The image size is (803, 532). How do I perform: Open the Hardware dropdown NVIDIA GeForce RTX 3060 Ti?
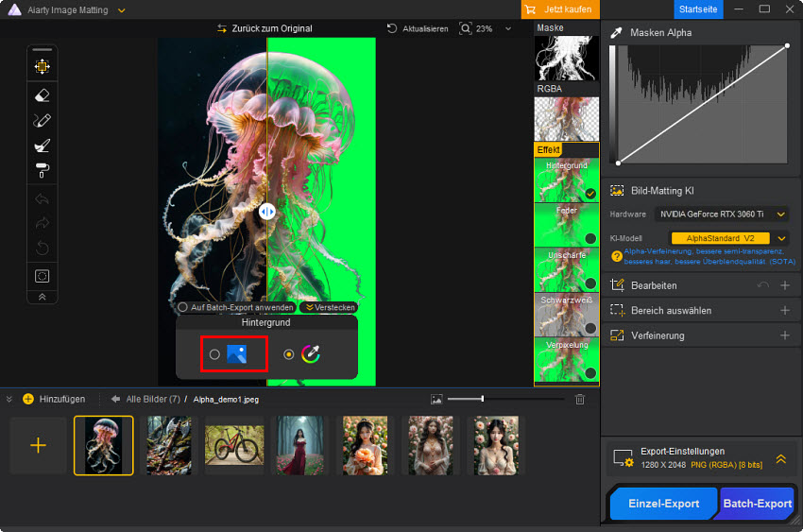pos(721,215)
